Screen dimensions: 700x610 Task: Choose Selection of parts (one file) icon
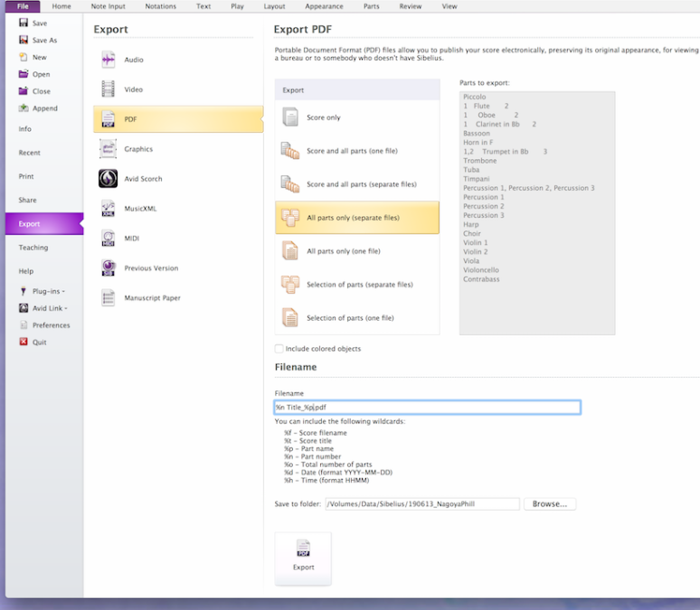click(x=290, y=318)
